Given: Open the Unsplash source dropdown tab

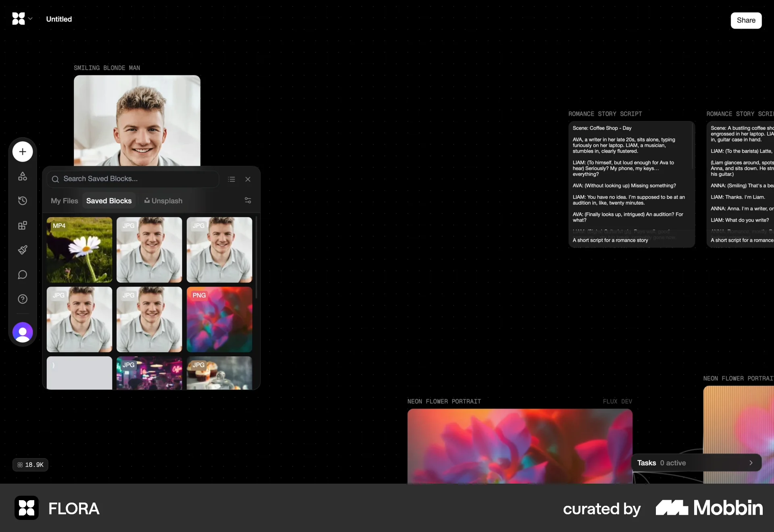Looking at the screenshot, I should point(163,201).
